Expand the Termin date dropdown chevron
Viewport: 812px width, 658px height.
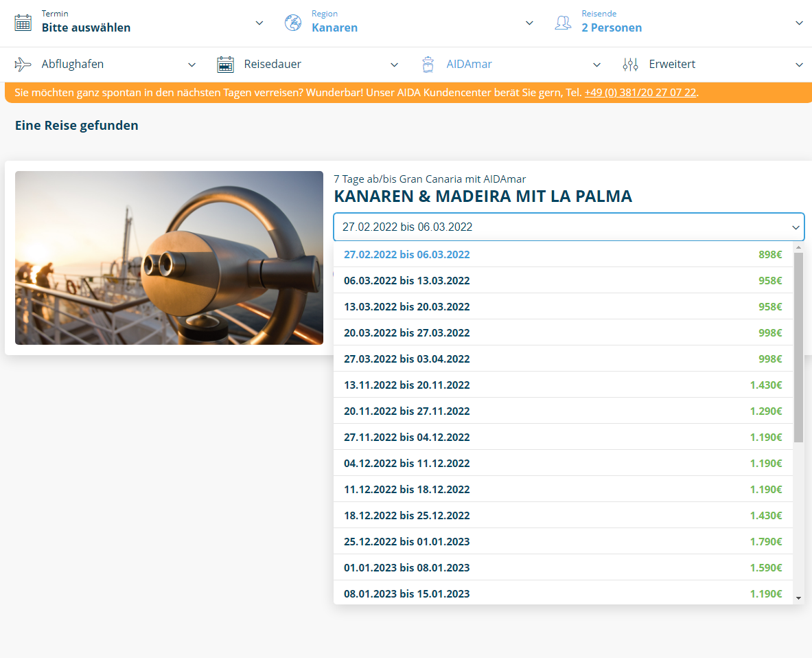coord(259,23)
